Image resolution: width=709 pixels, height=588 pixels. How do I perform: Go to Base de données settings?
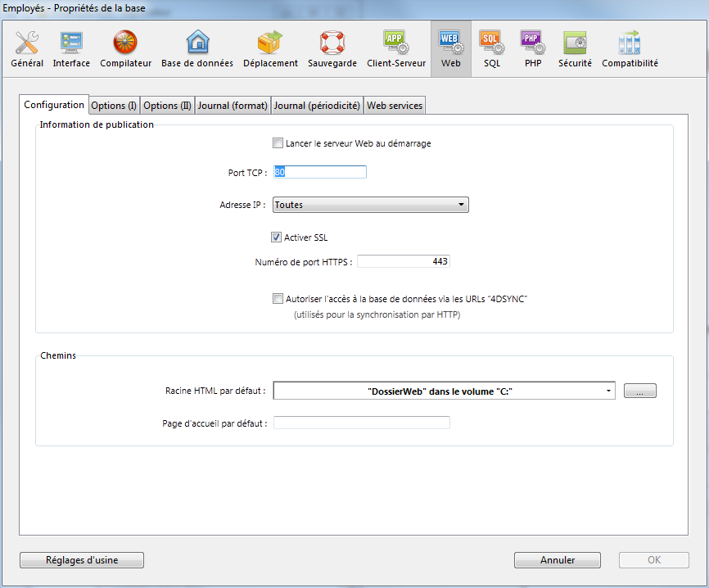click(196, 49)
